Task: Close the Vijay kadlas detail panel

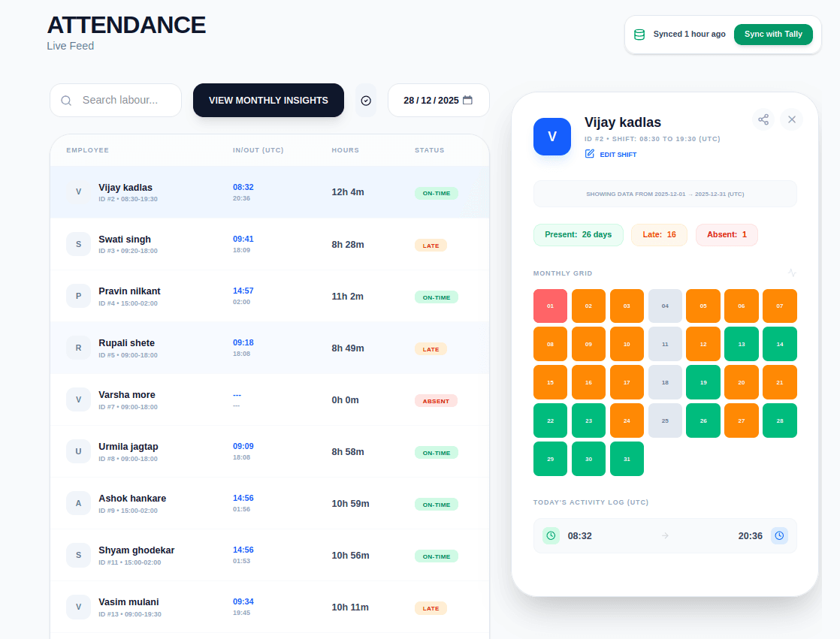Action: [x=791, y=119]
